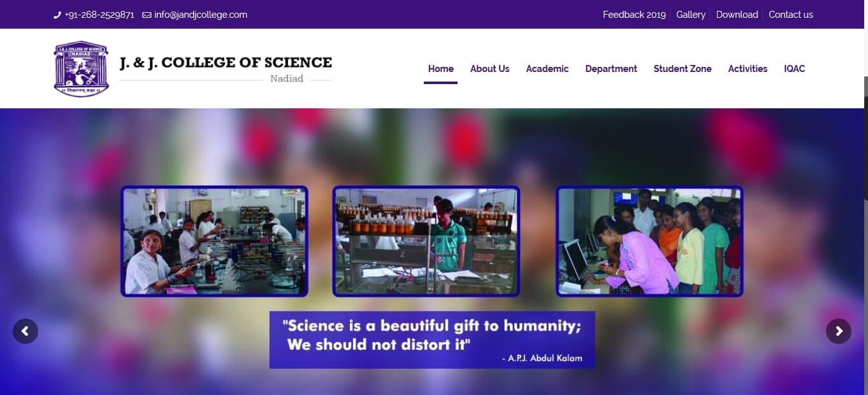Image resolution: width=868 pixels, height=395 pixels.
Task: Open the Contact us page
Action: coord(791,15)
